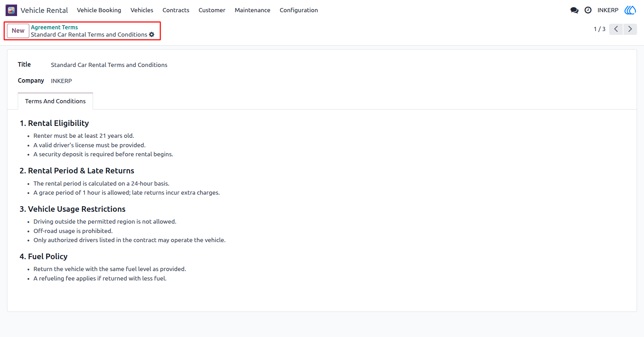Screen dimensions: 644x337
Task: Click 'Off-road usage is prohibited.'
Action: [73, 231]
